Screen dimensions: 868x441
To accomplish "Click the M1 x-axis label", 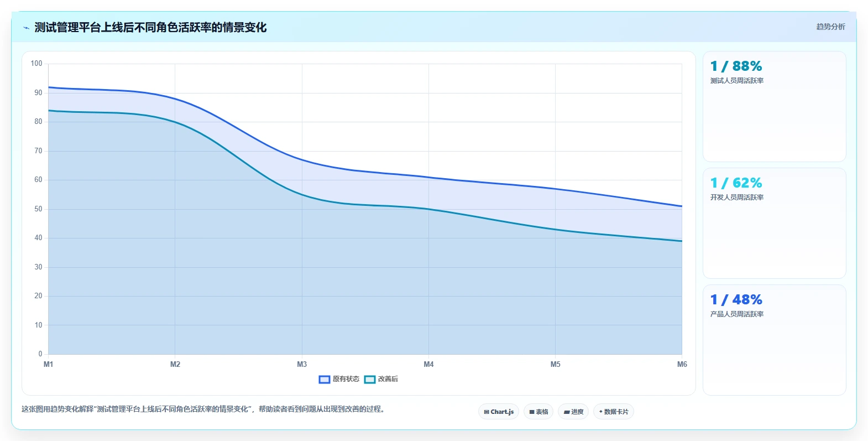I will coord(49,364).
